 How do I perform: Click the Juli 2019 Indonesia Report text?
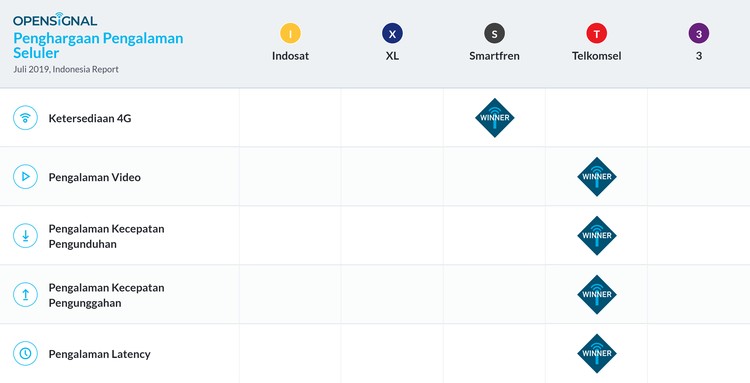pyautogui.click(x=66, y=69)
